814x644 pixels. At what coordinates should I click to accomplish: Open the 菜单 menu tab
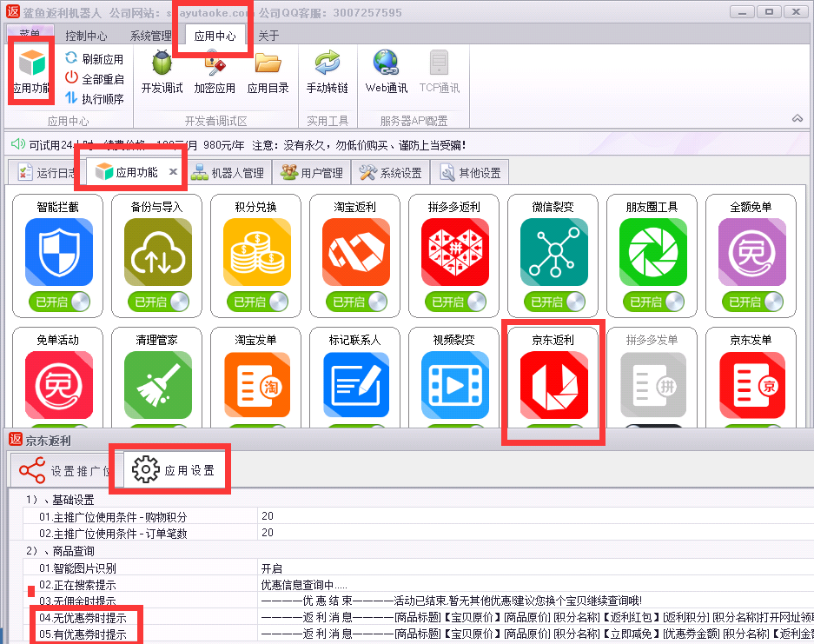(x=30, y=35)
